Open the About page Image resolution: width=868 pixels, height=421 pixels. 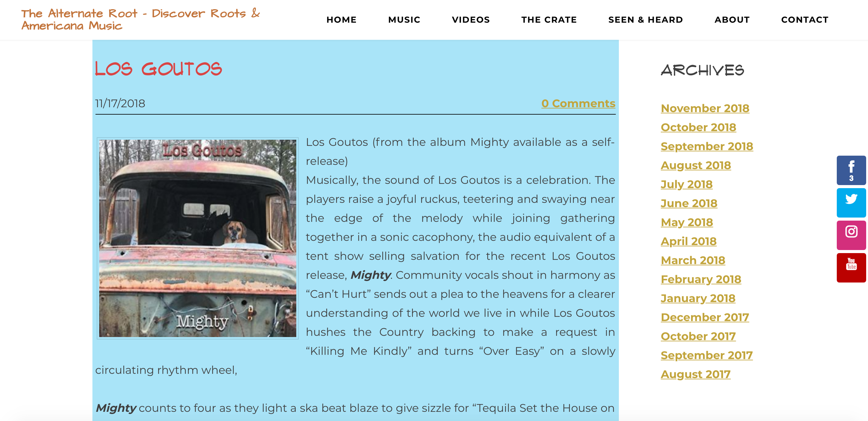(732, 20)
